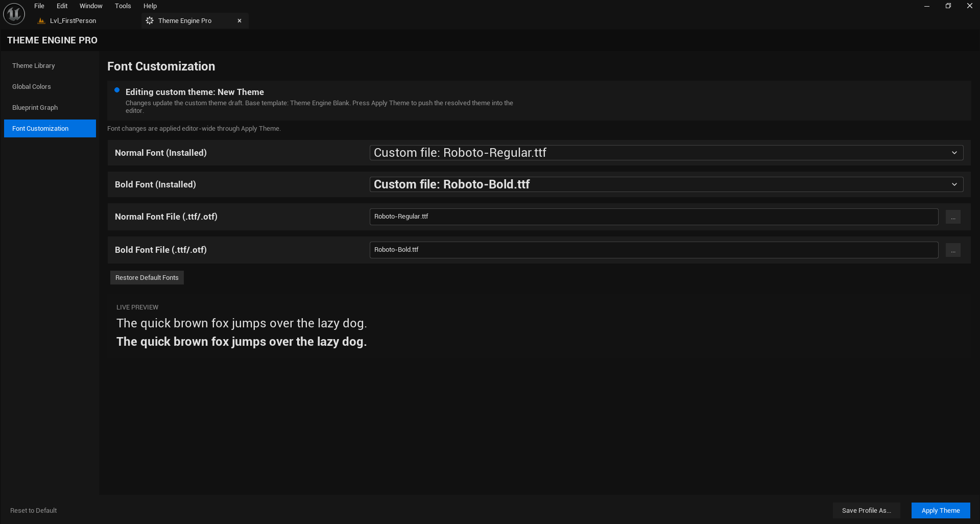Click the Normal Font dropdown chevron arrow

pyautogui.click(x=954, y=153)
